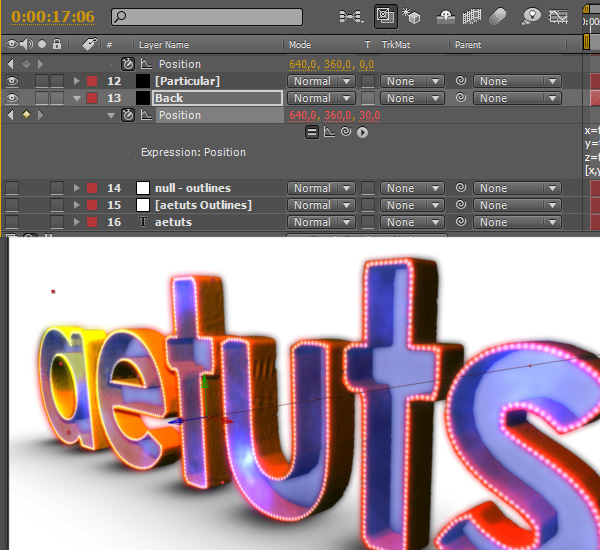Image resolution: width=600 pixels, height=550 pixels.
Task: Toggle Hide Shy Layers icon
Action: pyautogui.click(x=445, y=16)
